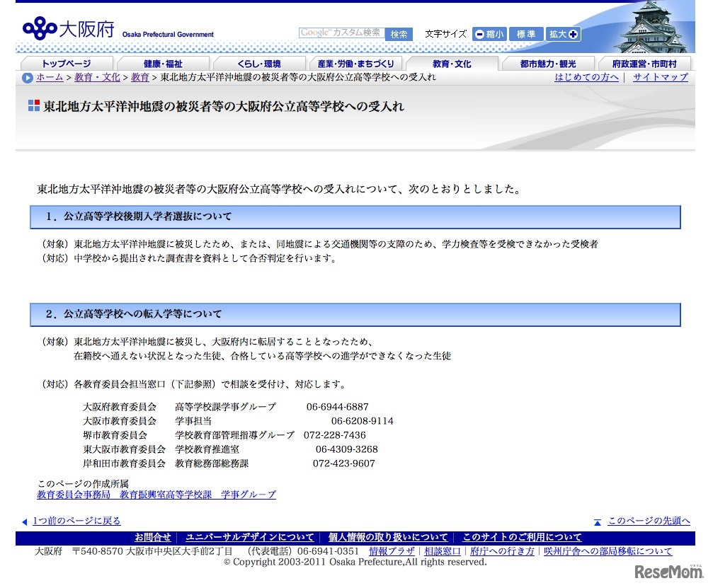Open the はじめての方へ link

tap(586, 77)
